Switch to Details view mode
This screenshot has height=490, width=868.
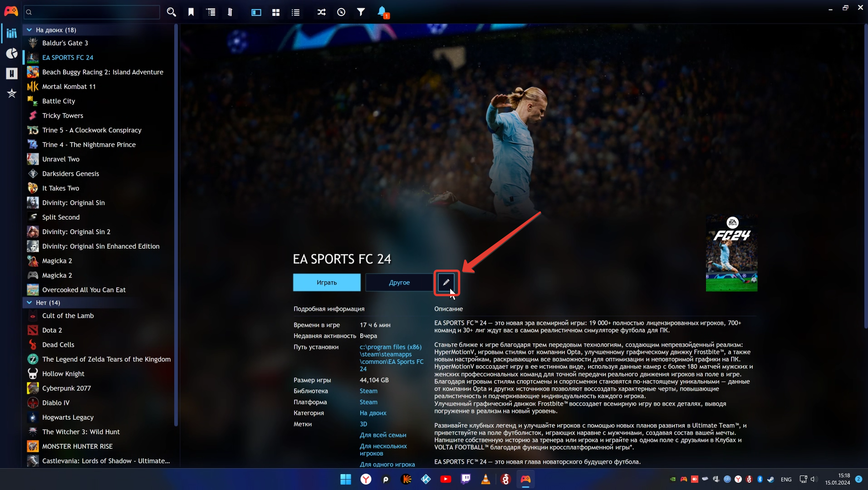(x=256, y=12)
